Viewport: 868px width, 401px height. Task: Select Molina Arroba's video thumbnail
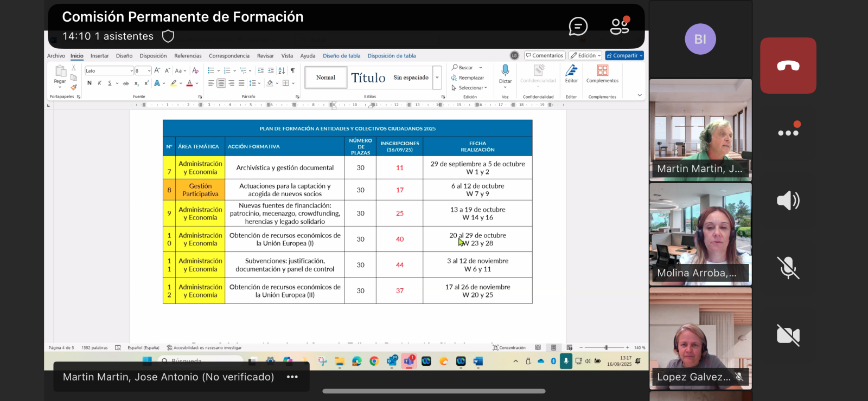(700, 234)
